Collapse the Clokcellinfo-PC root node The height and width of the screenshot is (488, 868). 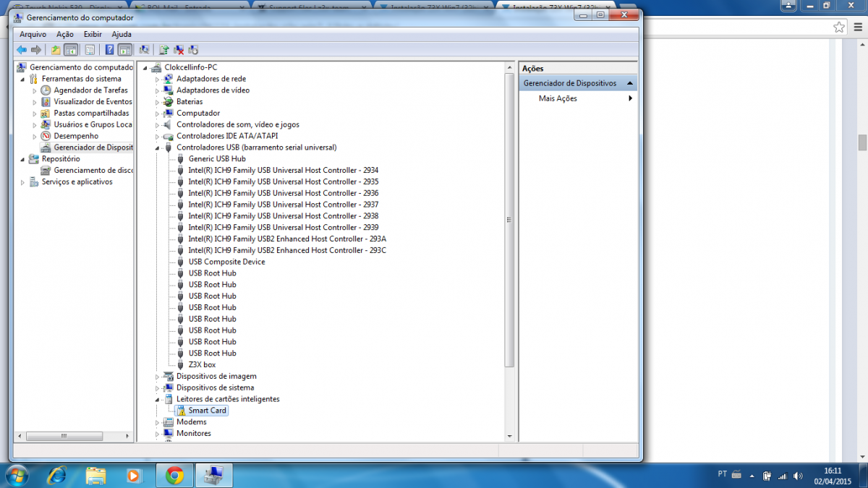(x=145, y=67)
